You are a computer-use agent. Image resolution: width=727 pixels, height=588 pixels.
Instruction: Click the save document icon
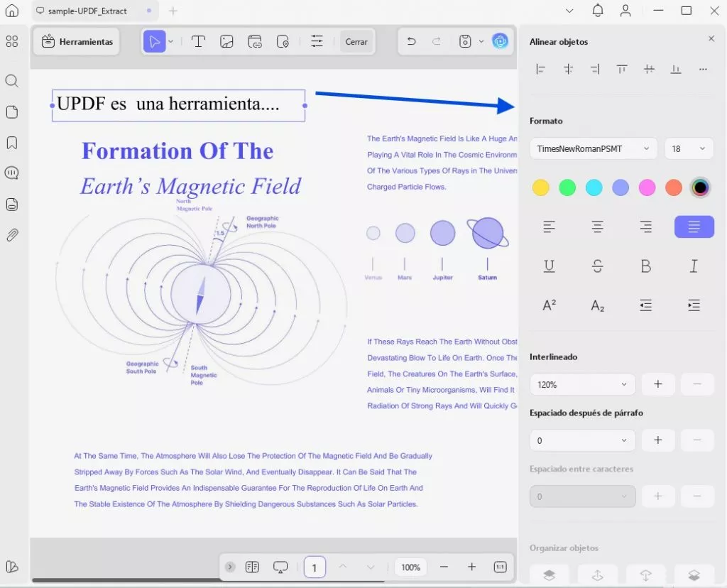pyautogui.click(x=465, y=41)
